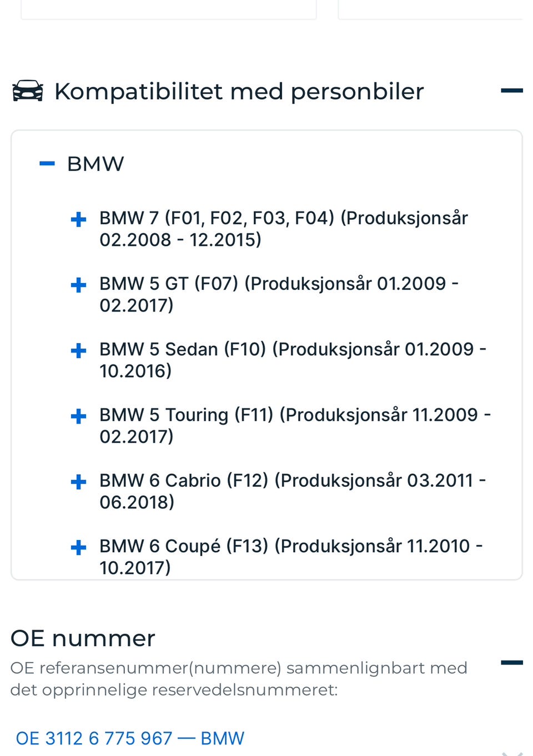Expand BMW 6 Coupé (F13) plus icon
Viewport: 533px width, 756px height.
click(x=79, y=548)
